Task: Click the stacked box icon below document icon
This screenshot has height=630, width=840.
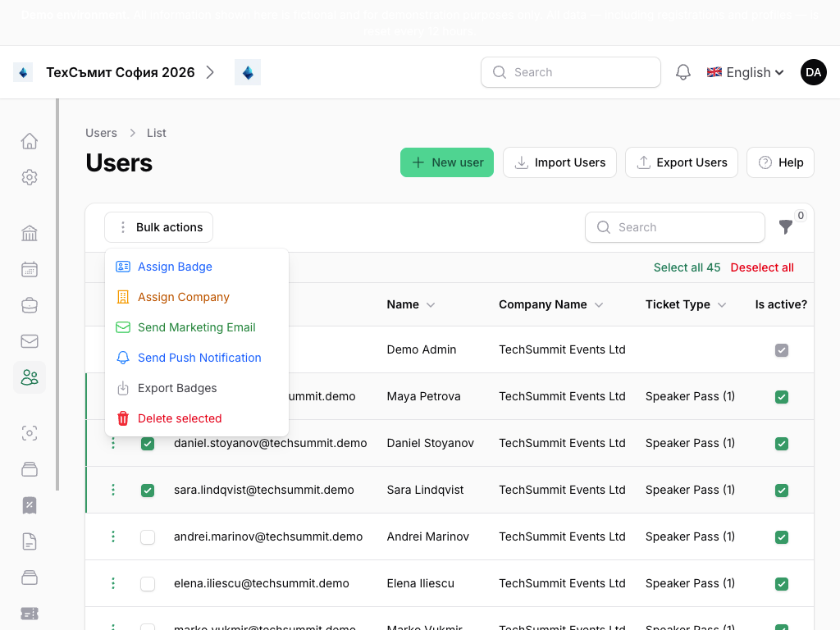Action: click(x=30, y=577)
